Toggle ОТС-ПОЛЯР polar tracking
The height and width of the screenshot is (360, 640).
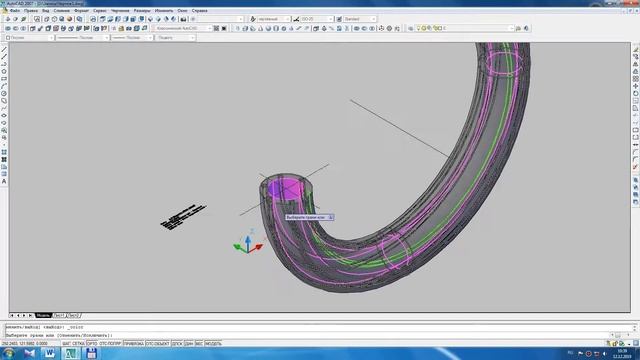pyautogui.click(x=110, y=344)
